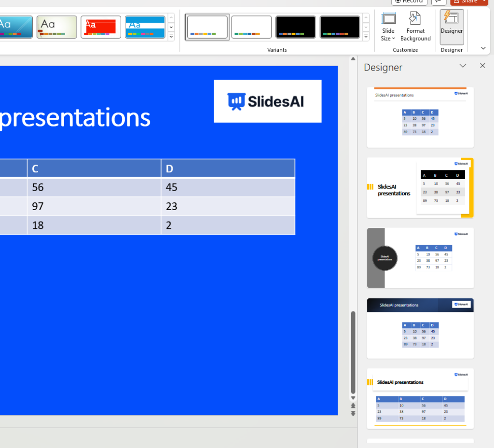Select the red theme thumbnail

tap(101, 27)
